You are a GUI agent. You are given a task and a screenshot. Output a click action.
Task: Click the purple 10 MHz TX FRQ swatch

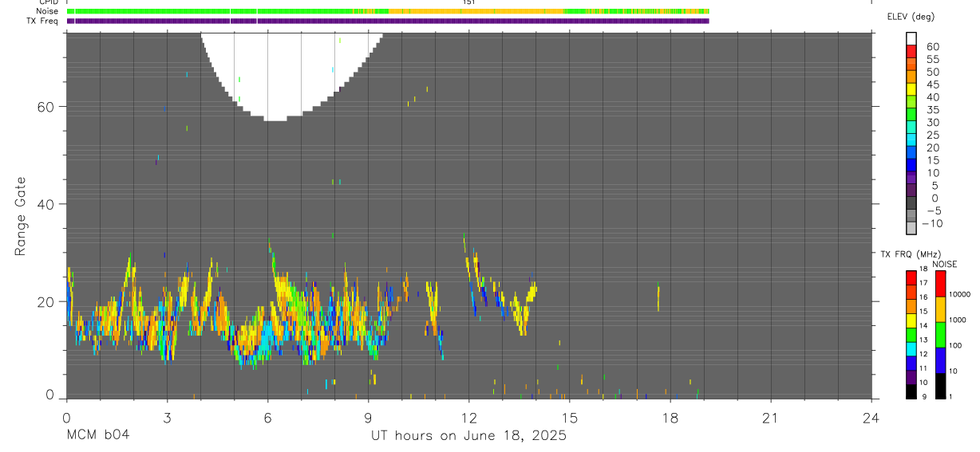click(x=911, y=378)
